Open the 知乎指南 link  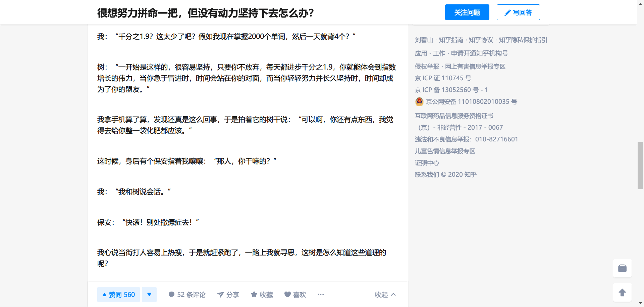(451, 40)
